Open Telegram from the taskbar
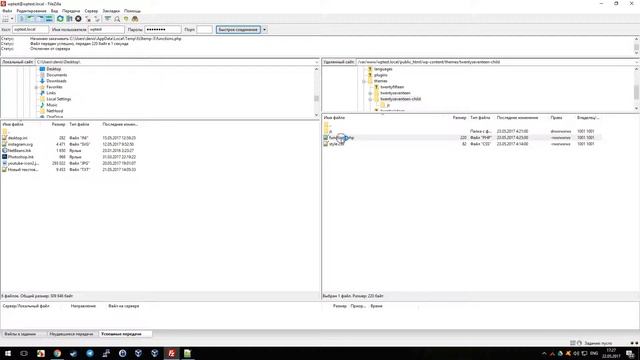 [89, 353]
